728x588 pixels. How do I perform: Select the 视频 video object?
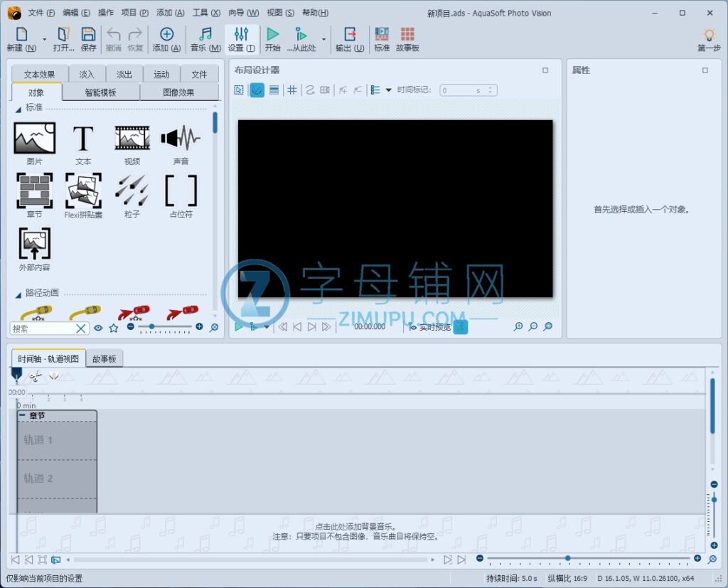pyautogui.click(x=132, y=144)
